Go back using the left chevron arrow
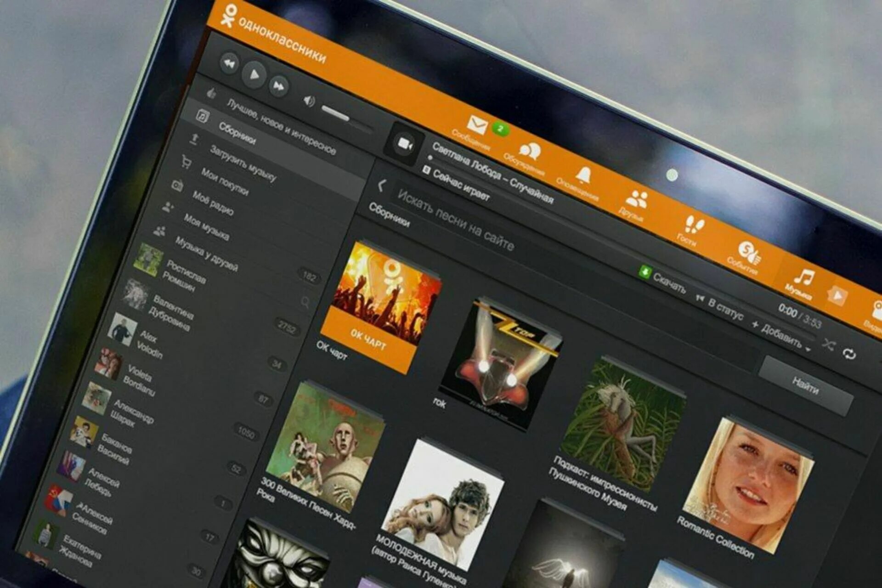The image size is (882, 588). pyautogui.click(x=381, y=186)
